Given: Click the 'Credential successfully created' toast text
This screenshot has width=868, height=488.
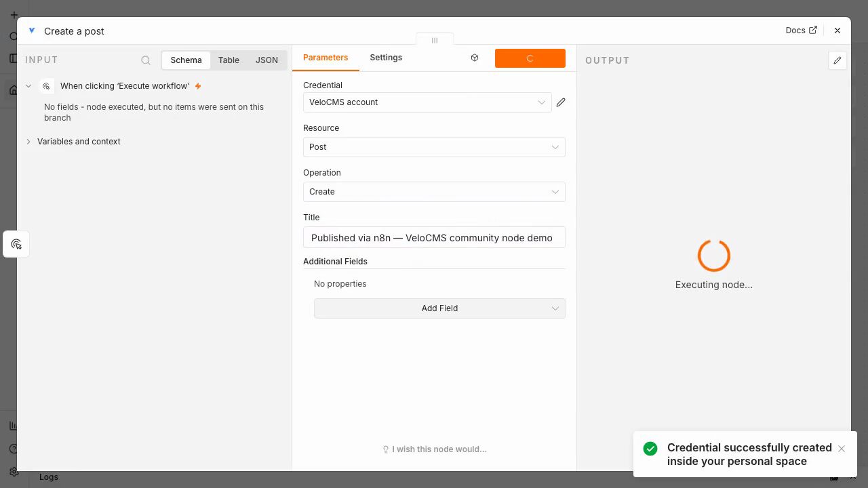Looking at the screenshot, I should coord(749,454).
